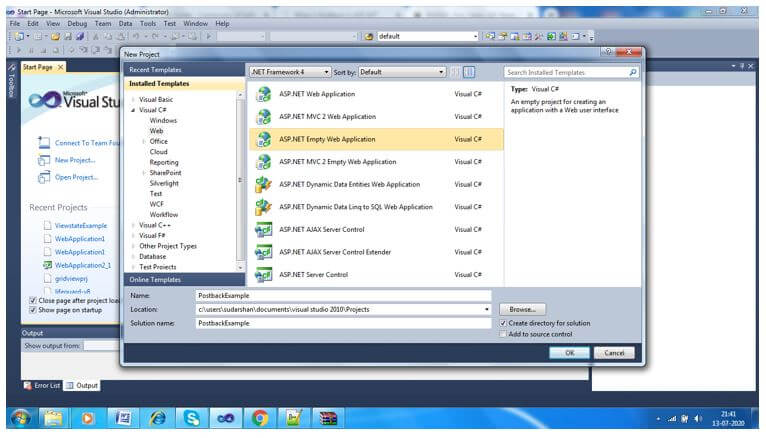Open the Windows Start menu orb
The width and height of the screenshot is (766, 438).
(20, 418)
